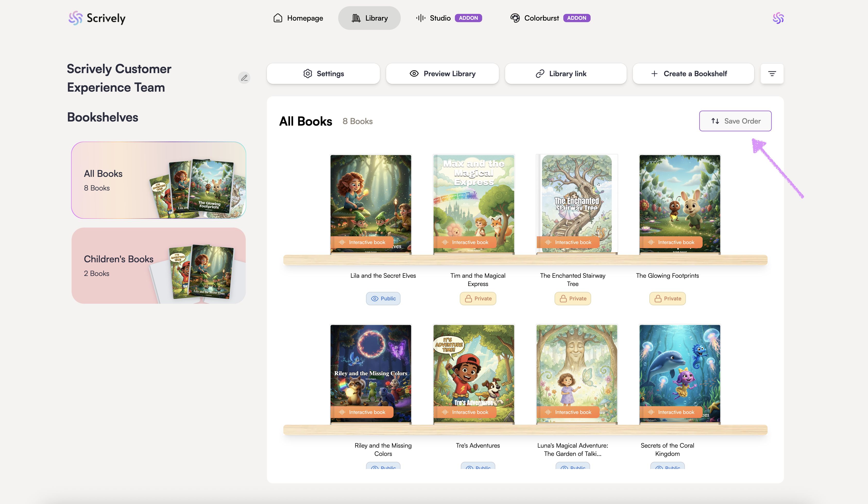This screenshot has width=868, height=504.
Task: Click the Scrively logo in header
Action: (x=97, y=18)
